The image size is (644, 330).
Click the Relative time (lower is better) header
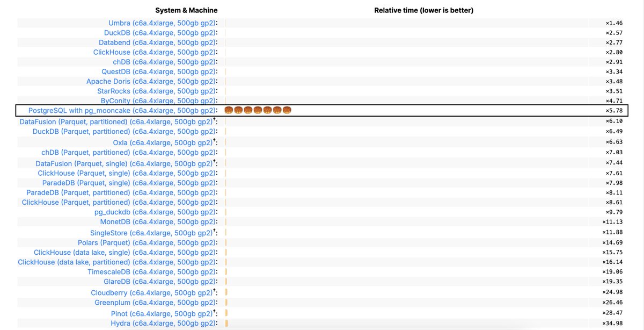(424, 10)
